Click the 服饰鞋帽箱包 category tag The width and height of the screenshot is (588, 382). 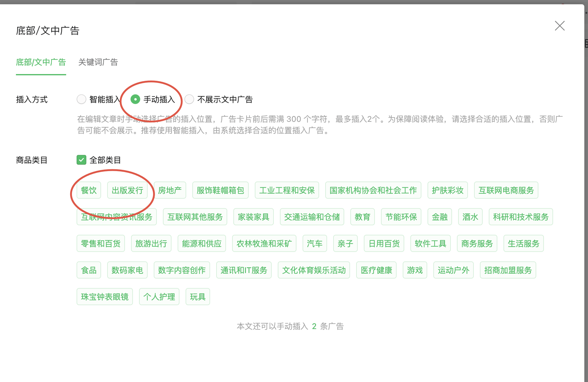tap(221, 190)
